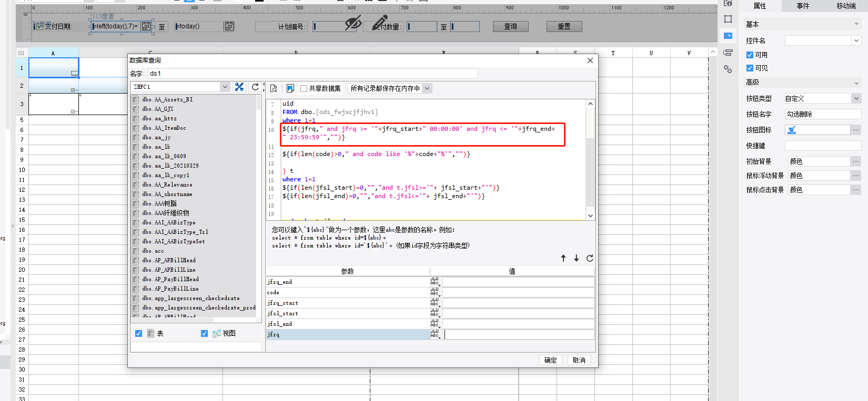The height and width of the screenshot is (401, 868).
Task: Select the blue widget settings sidebar icon
Action: point(728,36)
